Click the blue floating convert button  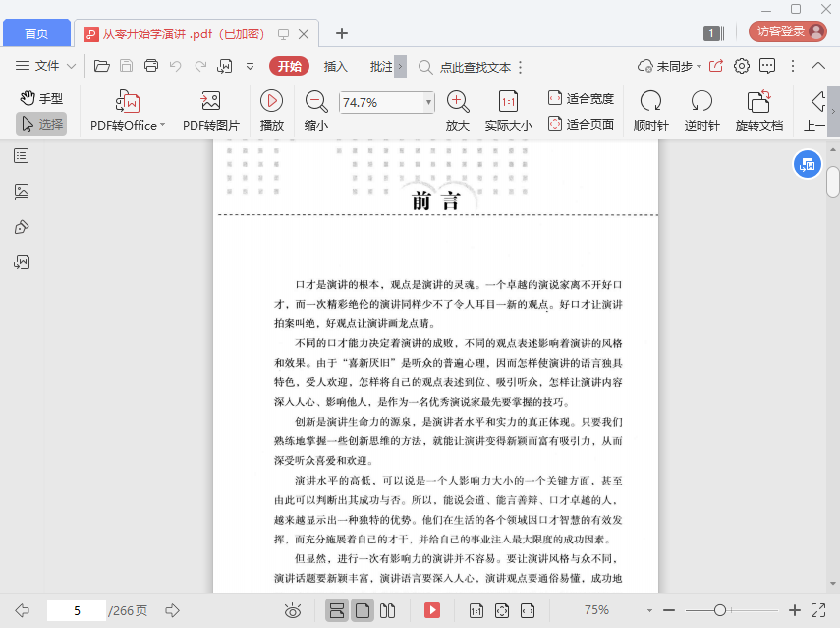point(808,164)
